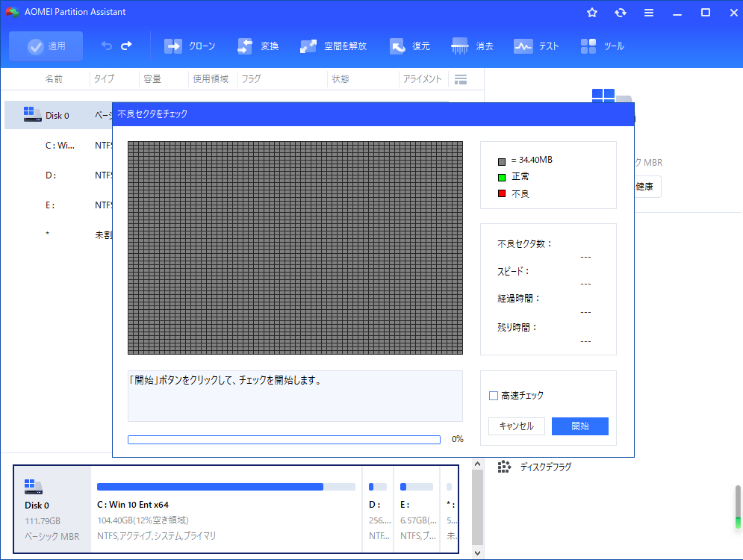Screen dimensions: 743x560
Task: Open the hamburger menu in title bar
Action: click(649, 13)
